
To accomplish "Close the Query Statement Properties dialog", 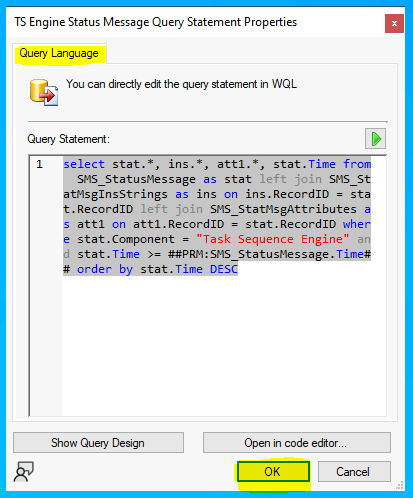I will click(394, 23).
